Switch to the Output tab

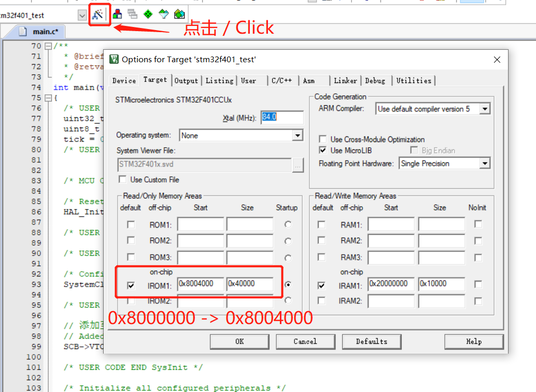click(x=186, y=81)
